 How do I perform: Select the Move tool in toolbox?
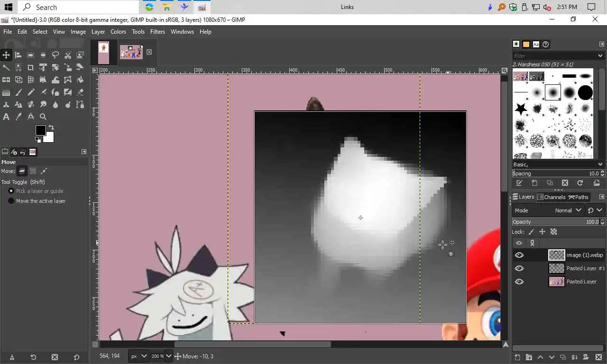coord(6,55)
